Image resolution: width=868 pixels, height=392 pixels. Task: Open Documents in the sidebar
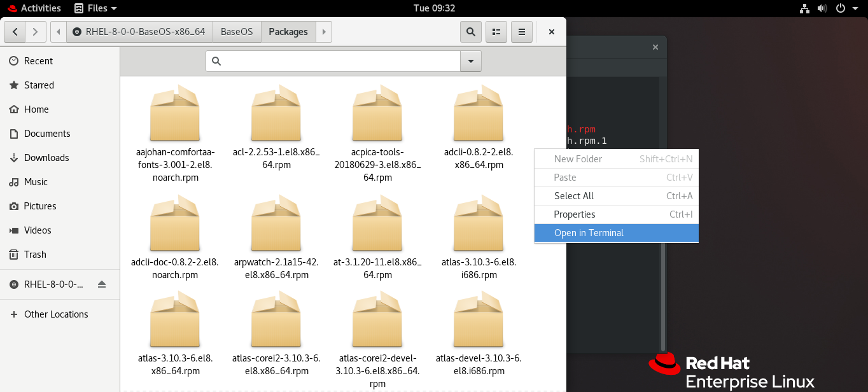click(x=60, y=134)
